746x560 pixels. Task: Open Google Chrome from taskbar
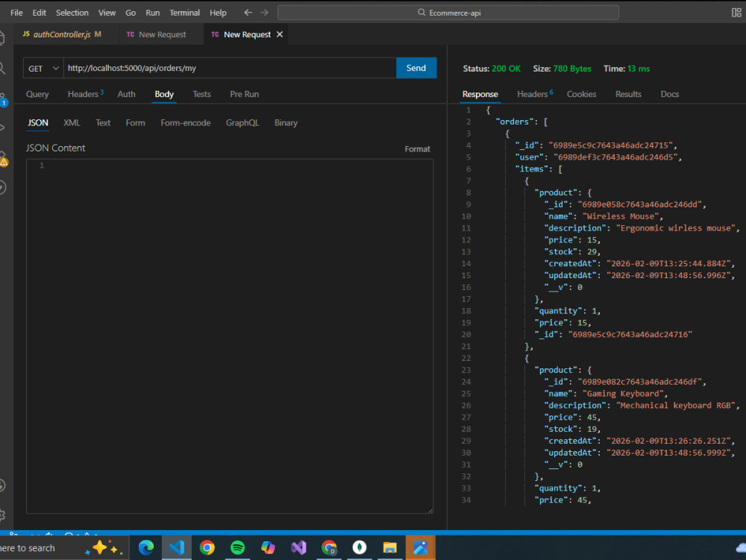pos(207,547)
